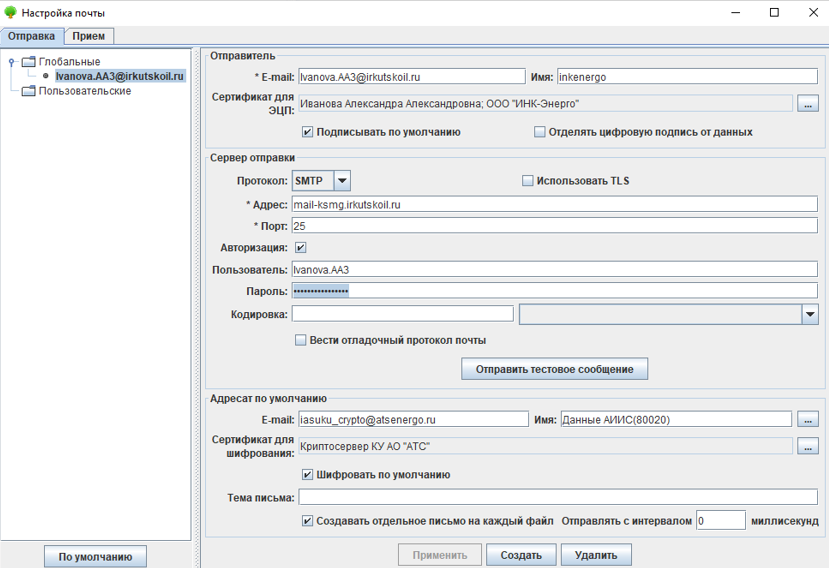The height and width of the screenshot is (568, 829).
Task: Click the Пользовательские folder icon
Action: (29, 91)
